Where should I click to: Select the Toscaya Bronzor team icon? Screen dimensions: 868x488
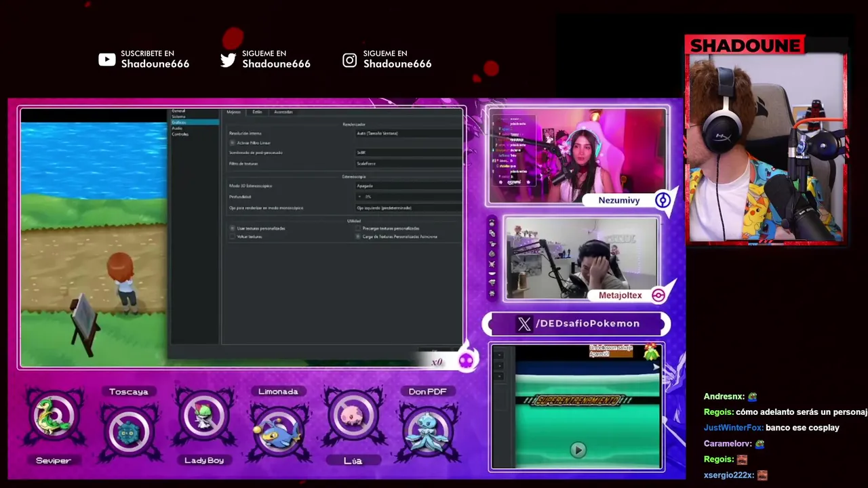(128, 431)
